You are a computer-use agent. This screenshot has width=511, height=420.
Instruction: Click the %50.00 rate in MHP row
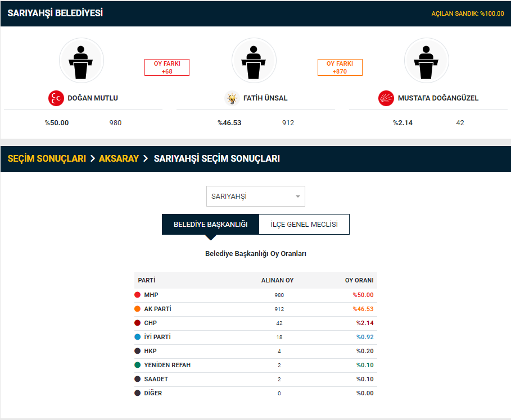click(363, 295)
